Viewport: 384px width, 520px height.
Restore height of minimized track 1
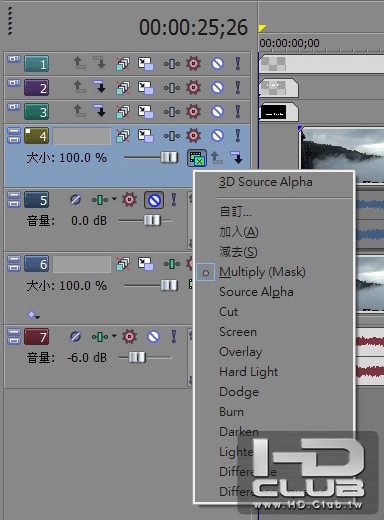point(14,59)
